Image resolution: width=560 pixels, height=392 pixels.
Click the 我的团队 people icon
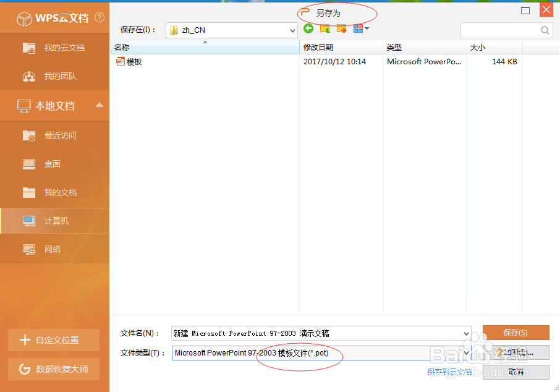[29, 76]
